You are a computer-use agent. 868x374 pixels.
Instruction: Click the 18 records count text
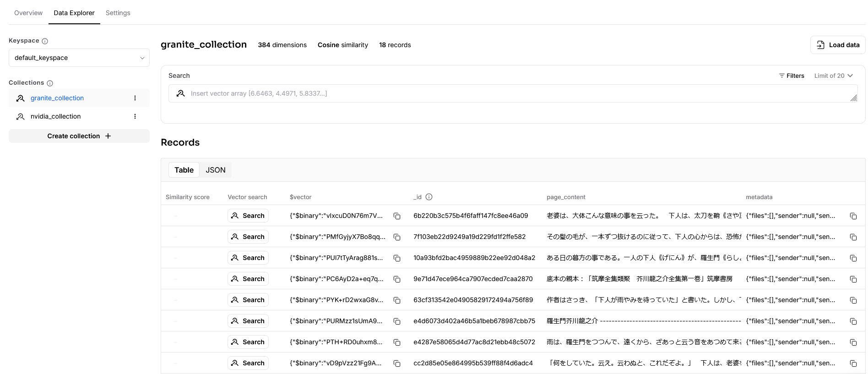(395, 45)
